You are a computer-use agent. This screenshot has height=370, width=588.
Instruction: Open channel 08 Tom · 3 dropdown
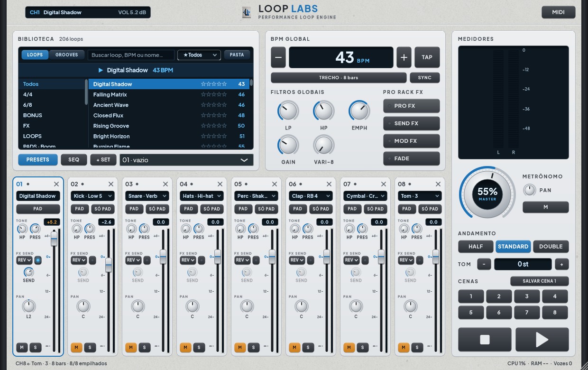point(420,196)
